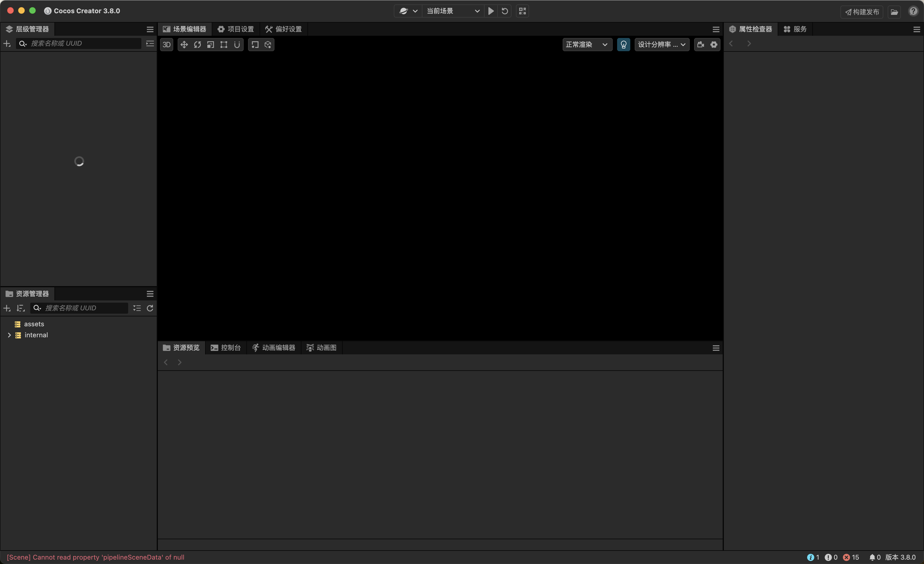
Task: Open the project folder icon
Action: tap(894, 12)
